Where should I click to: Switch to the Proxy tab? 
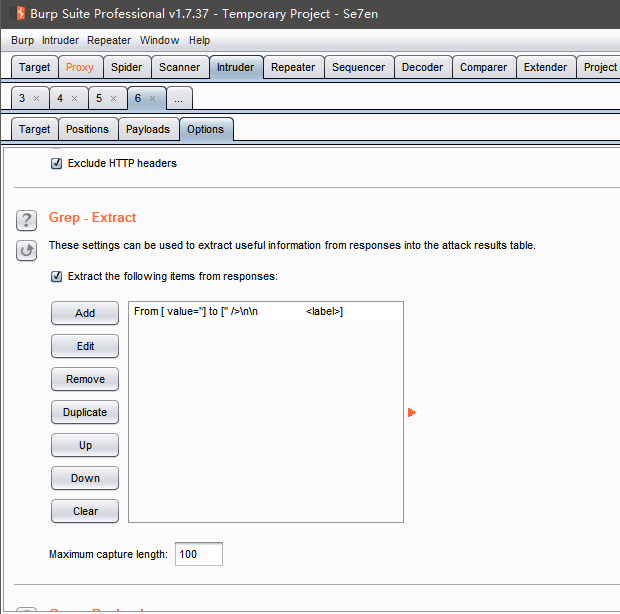click(80, 67)
